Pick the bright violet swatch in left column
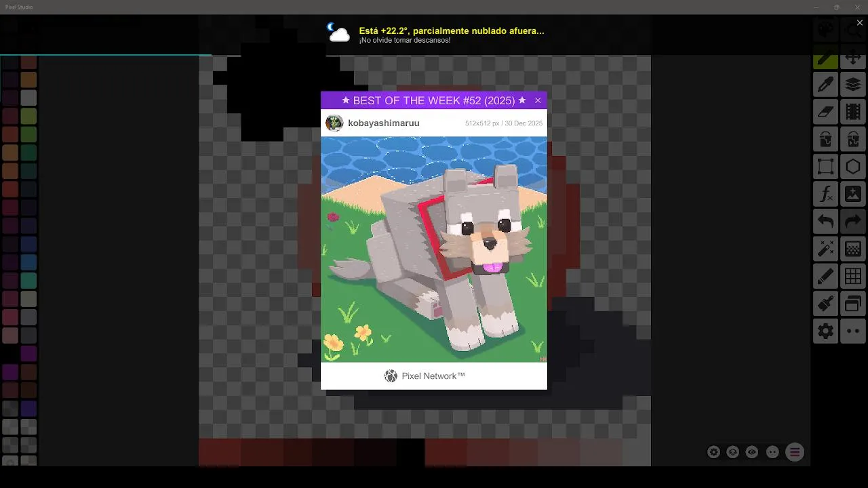The height and width of the screenshot is (488, 868). coord(10,371)
